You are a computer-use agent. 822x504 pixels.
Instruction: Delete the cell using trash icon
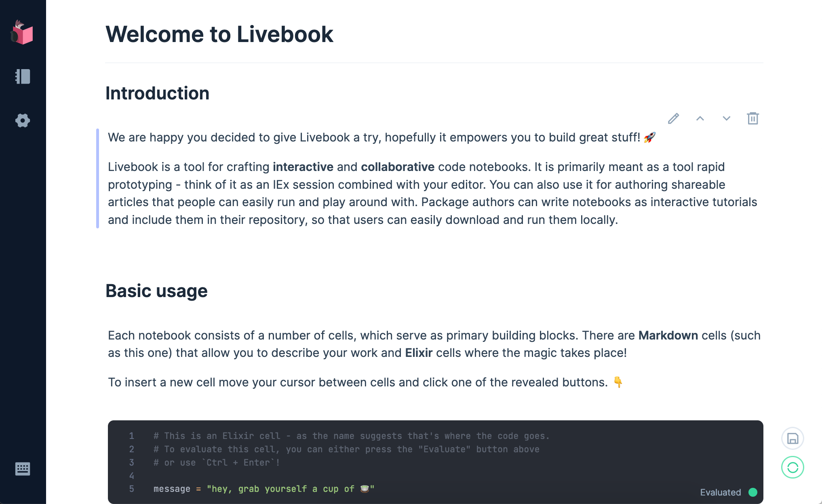point(752,118)
